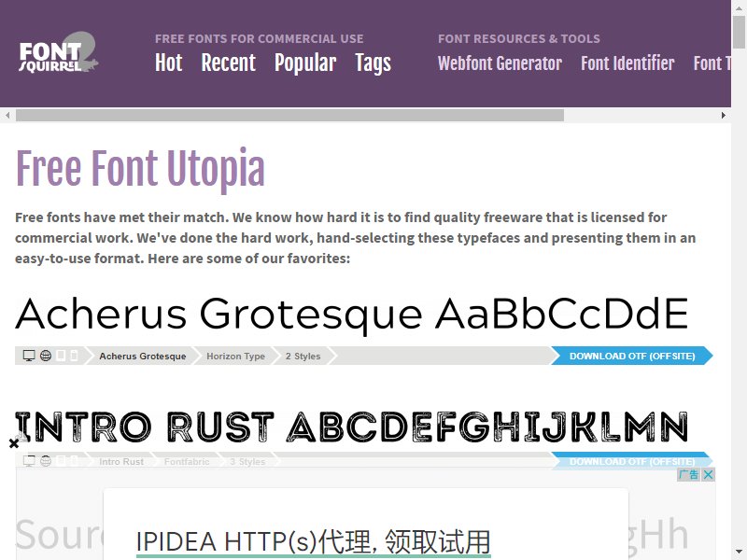Click the vertical scrollbar down arrow
This screenshot has height=560, width=747.
tap(740, 553)
